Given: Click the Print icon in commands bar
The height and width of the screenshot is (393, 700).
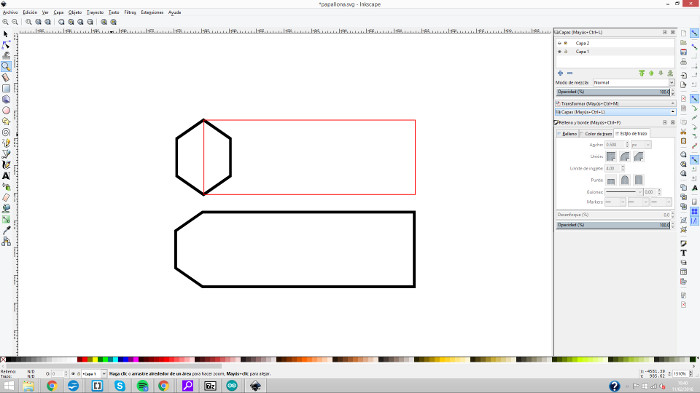Looking at the screenshot, I should pyautogui.click(x=683, y=62).
